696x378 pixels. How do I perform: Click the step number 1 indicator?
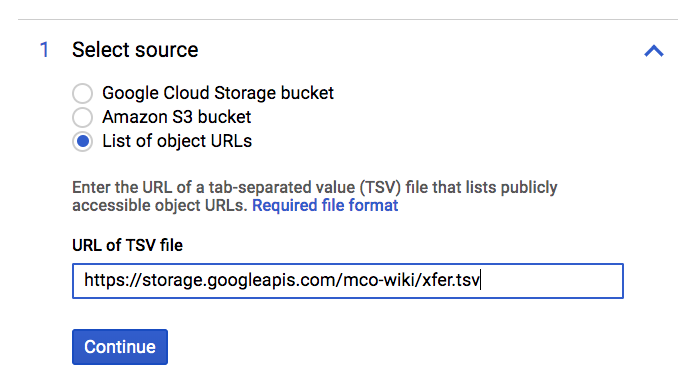[44, 50]
